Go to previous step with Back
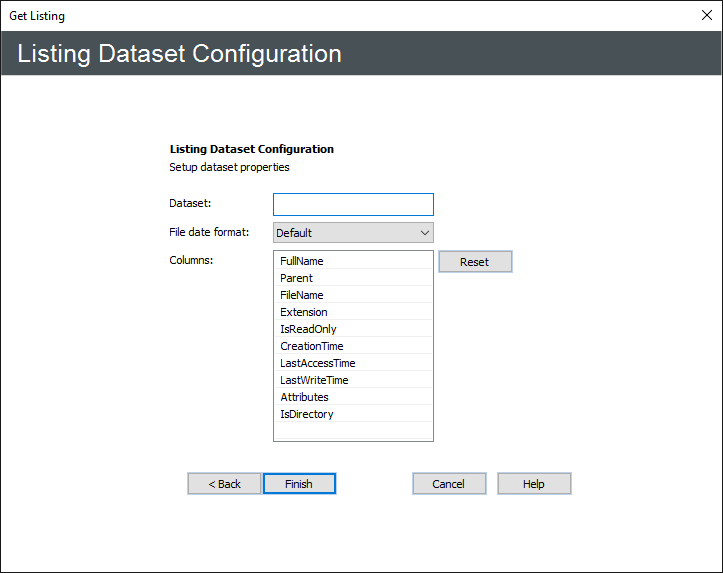 pyautogui.click(x=224, y=484)
